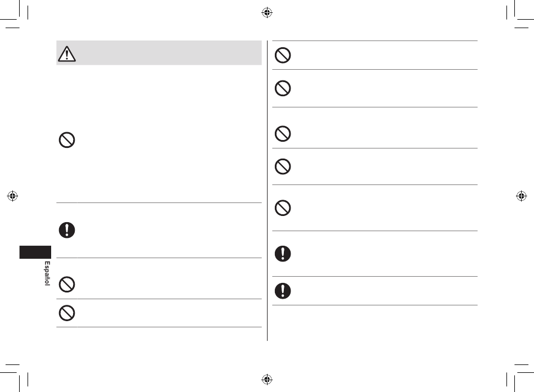Image resolution: width=534 pixels, height=392 pixels.
Task: Click upper exclamation mandatory icon in right column
Action: (283, 254)
